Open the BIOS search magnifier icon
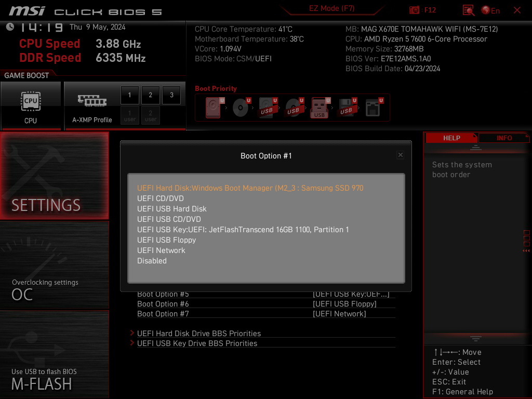This screenshot has height=399, width=532. point(469,10)
